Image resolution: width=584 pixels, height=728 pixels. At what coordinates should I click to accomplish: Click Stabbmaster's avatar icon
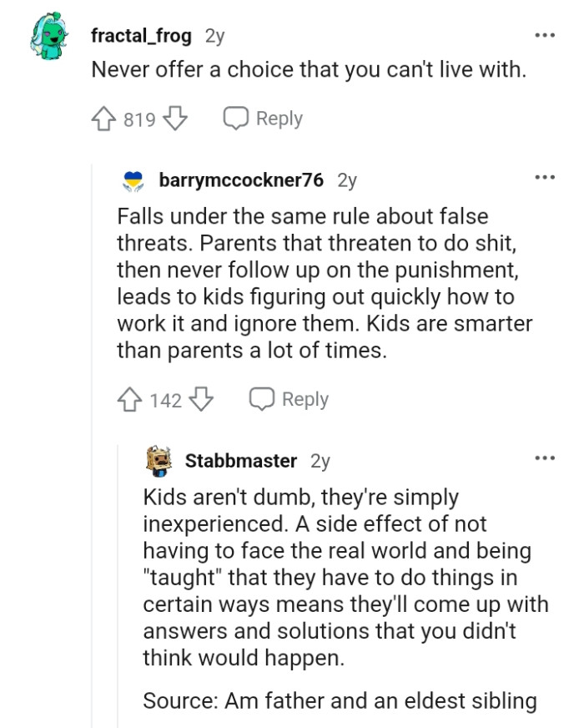[x=158, y=460]
